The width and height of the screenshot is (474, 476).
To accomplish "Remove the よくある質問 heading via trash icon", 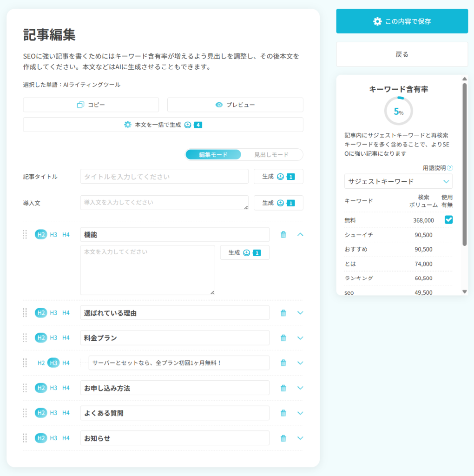I will 283,413.
